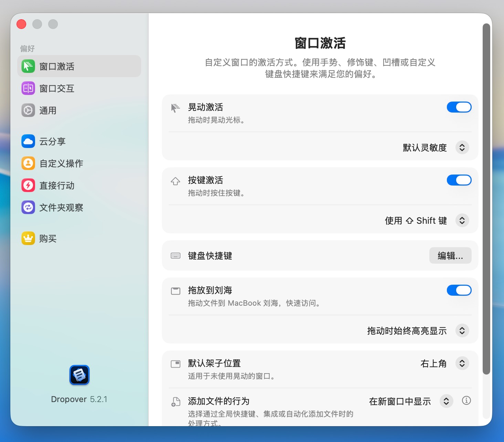The image size is (504, 442).
Task: Click the vertical scrollbar on right
Action: pos(486,199)
